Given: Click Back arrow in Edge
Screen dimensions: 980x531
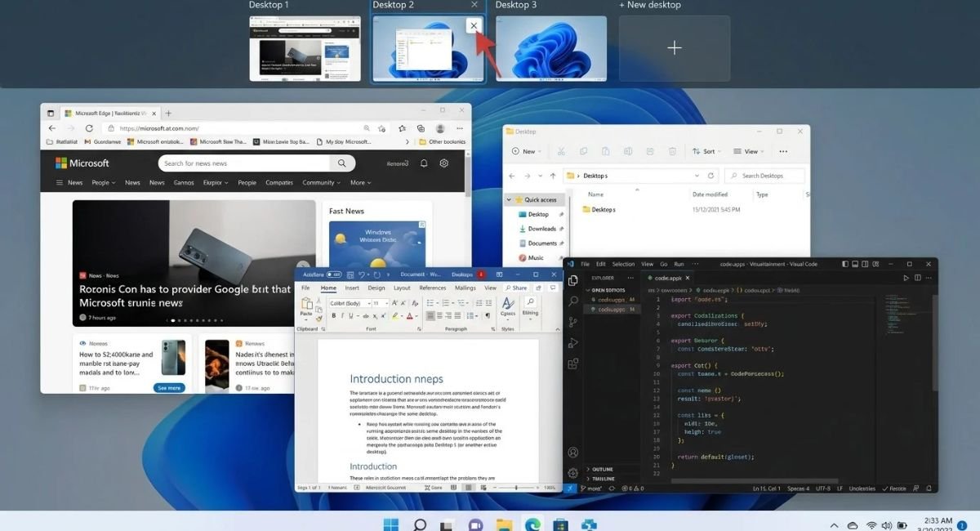Looking at the screenshot, I should coord(52,128).
